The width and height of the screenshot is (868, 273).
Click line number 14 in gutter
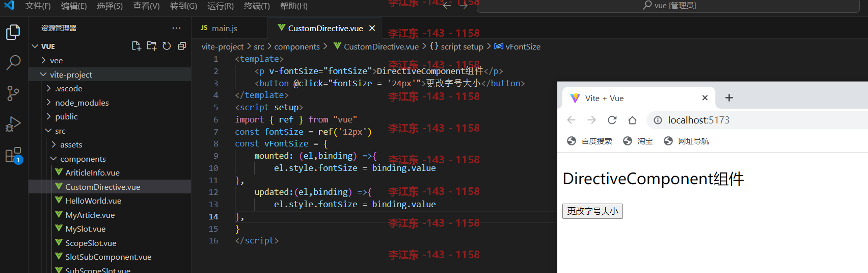[213, 216]
